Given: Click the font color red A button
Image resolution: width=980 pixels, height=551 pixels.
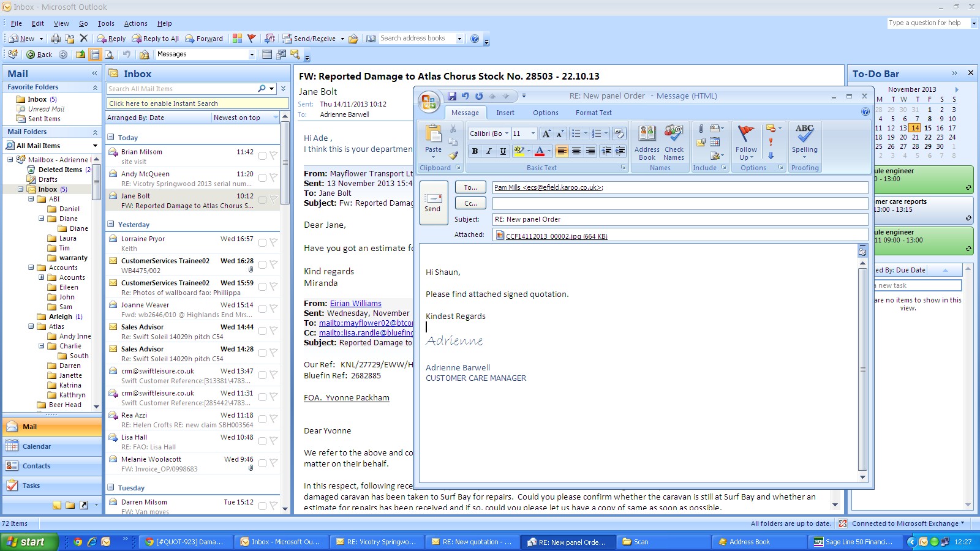Looking at the screenshot, I should 540,151.
